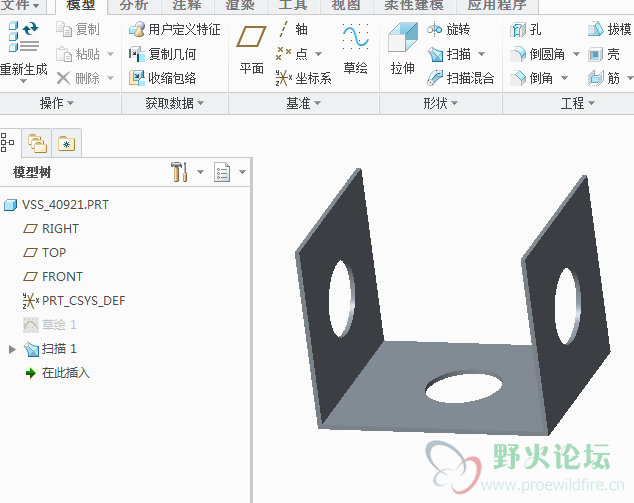Switch to the Render (渲染) tab
634x503 pixels.
point(240,5)
